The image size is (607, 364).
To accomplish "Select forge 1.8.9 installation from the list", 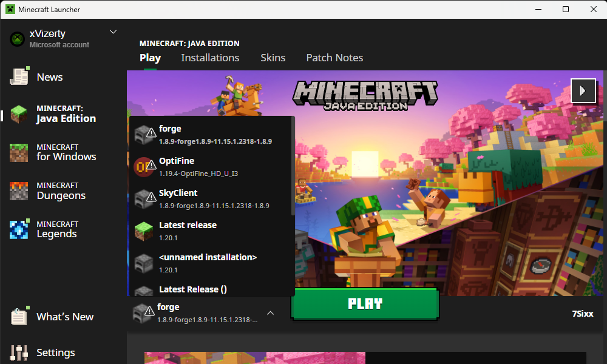I will (x=210, y=135).
